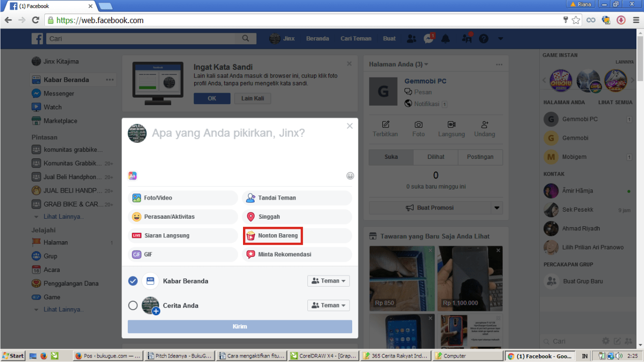Screen dimensions: 644x362
Task: Select the Cerita Anda radio option
Action: coord(133,305)
